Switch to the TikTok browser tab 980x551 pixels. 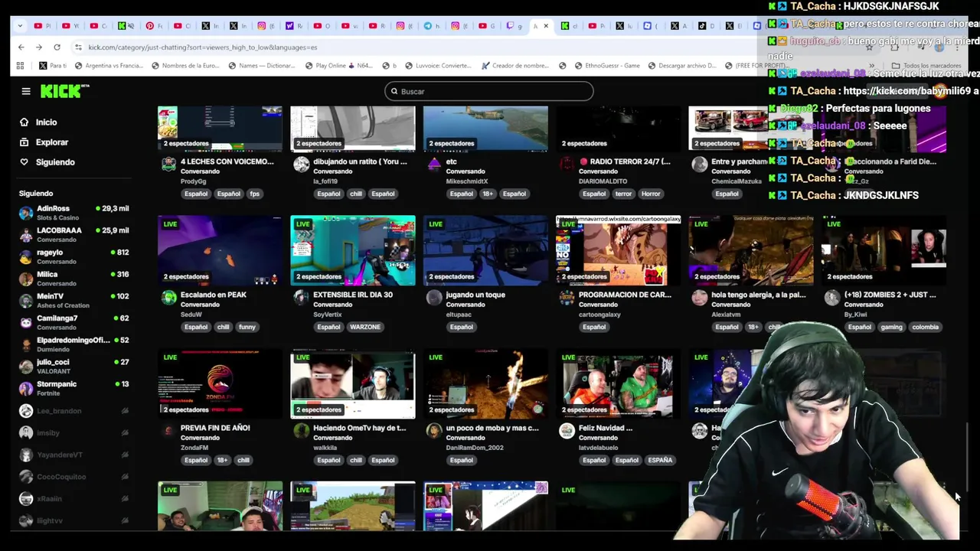point(707,25)
